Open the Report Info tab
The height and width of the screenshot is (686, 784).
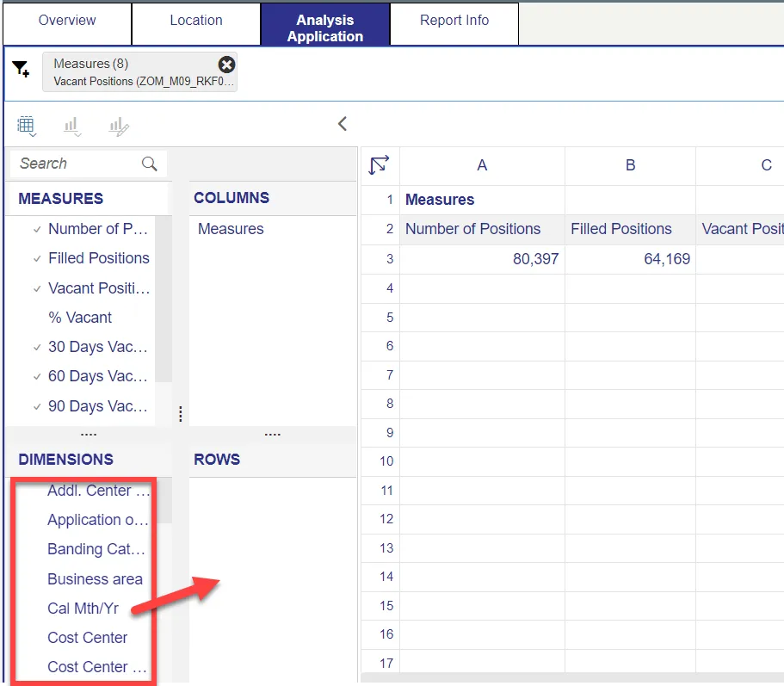click(454, 21)
